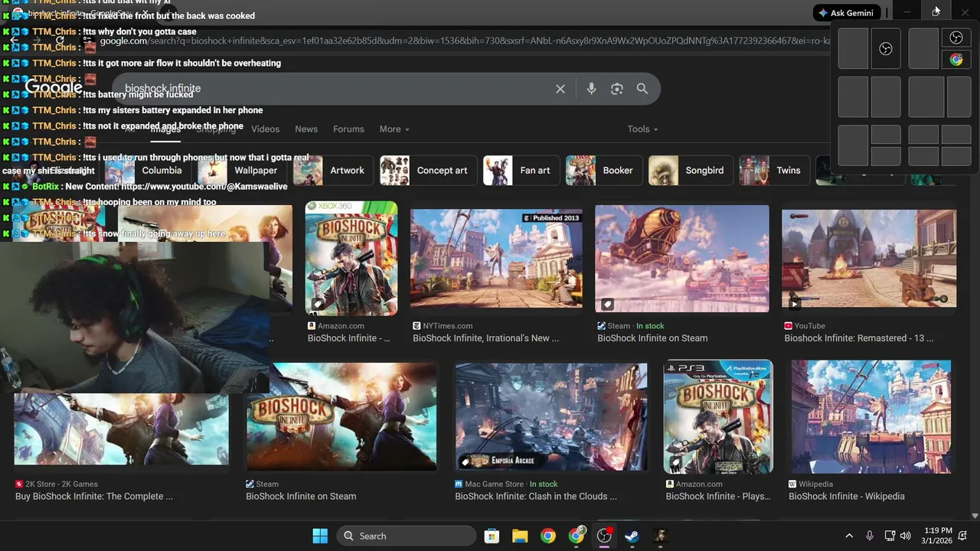Pick the OBS zone in three-zone snap layout
Viewport: 980px width, 551px height.
click(x=956, y=38)
